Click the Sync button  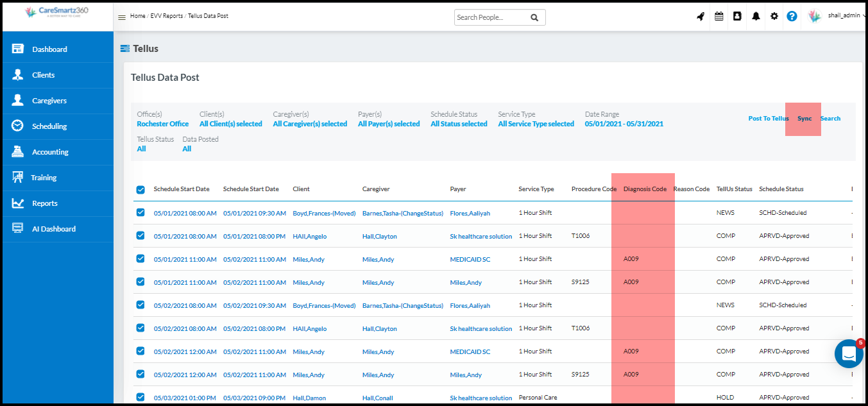click(x=804, y=119)
